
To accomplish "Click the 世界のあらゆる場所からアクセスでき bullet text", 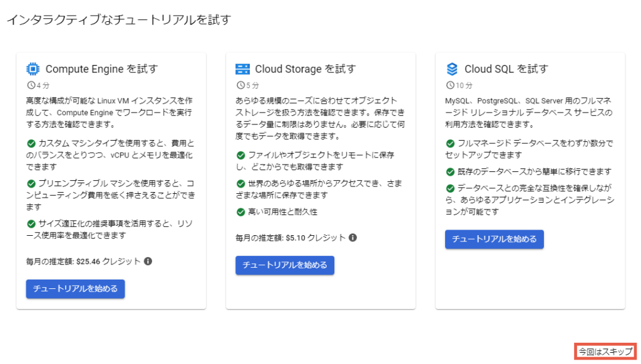I will pyautogui.click(x=319, y=190).
